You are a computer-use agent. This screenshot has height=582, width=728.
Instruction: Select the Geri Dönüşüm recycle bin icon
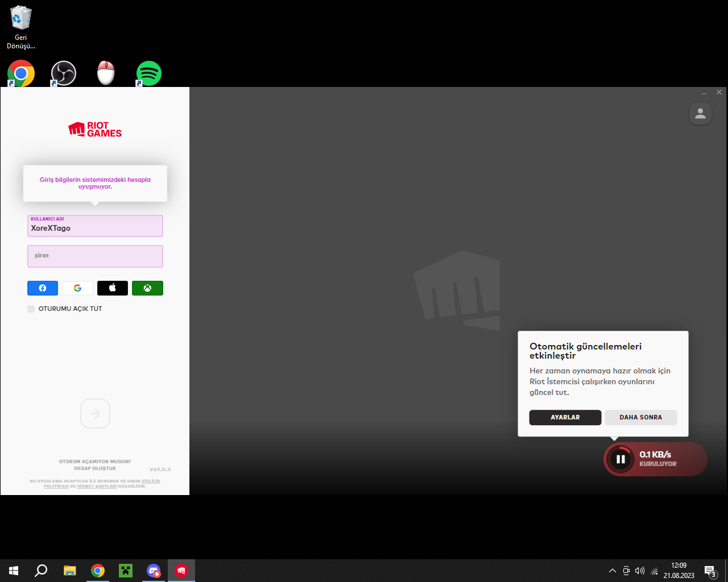click(x=21, y=27)
